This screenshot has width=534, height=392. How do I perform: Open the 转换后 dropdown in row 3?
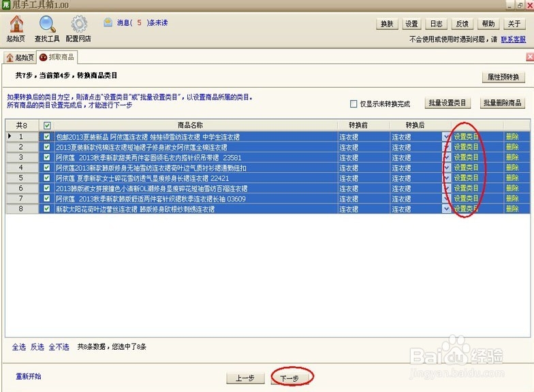[x=446, y=157]
